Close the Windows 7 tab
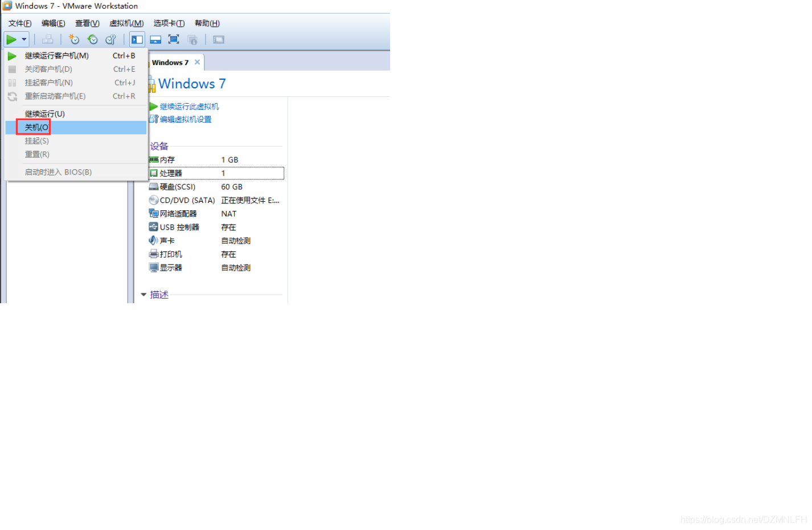This screenshot has height=530, width=812. pos(197,62)
